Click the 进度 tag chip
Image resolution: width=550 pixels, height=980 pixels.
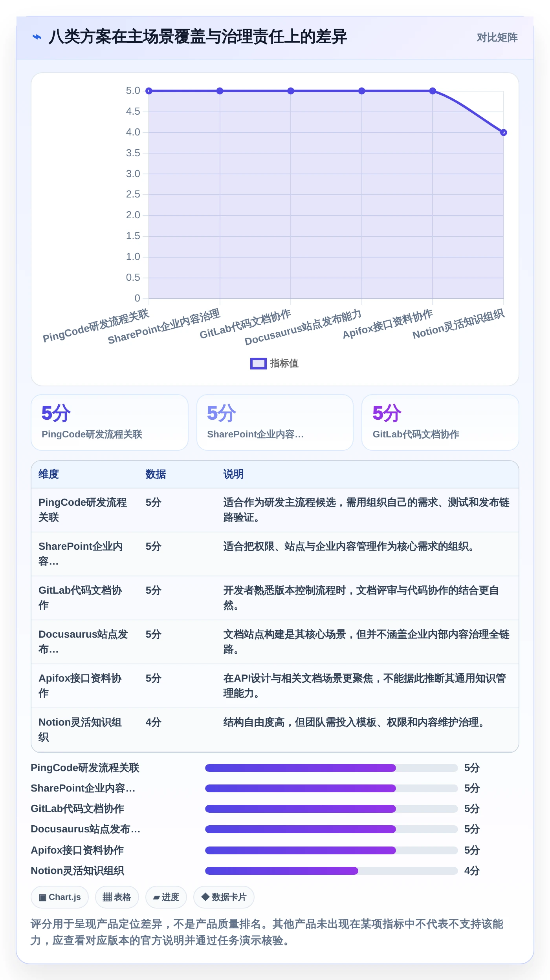pos(166,897)
